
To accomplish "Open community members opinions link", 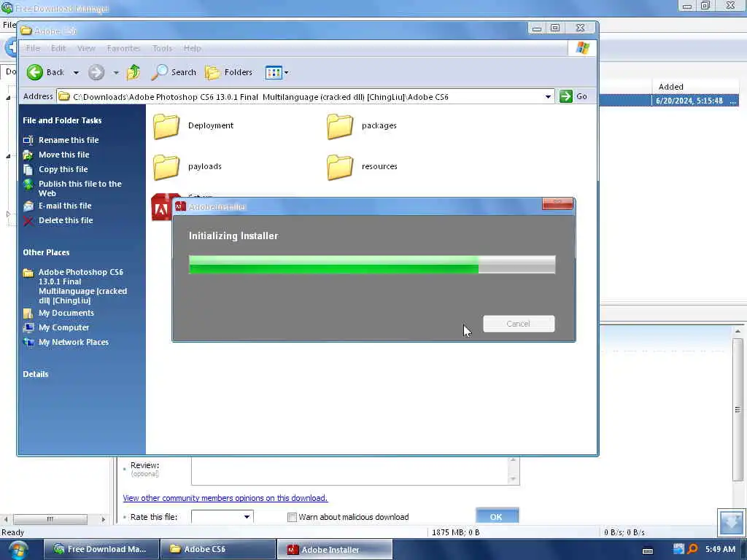I will tap(225, 498).
